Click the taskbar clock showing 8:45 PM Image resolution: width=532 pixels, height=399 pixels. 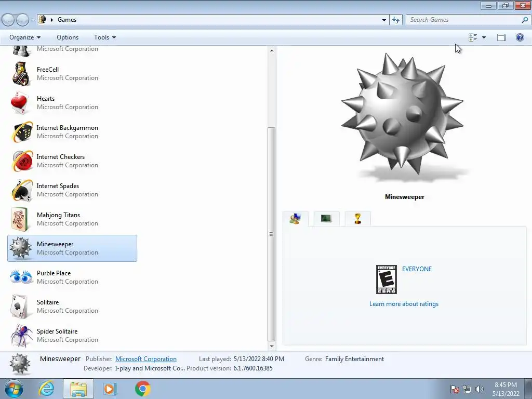(506, 389)
